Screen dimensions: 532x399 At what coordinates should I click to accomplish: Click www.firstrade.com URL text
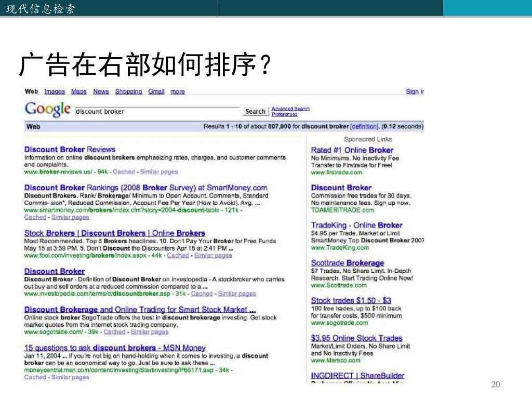point(337,172)
